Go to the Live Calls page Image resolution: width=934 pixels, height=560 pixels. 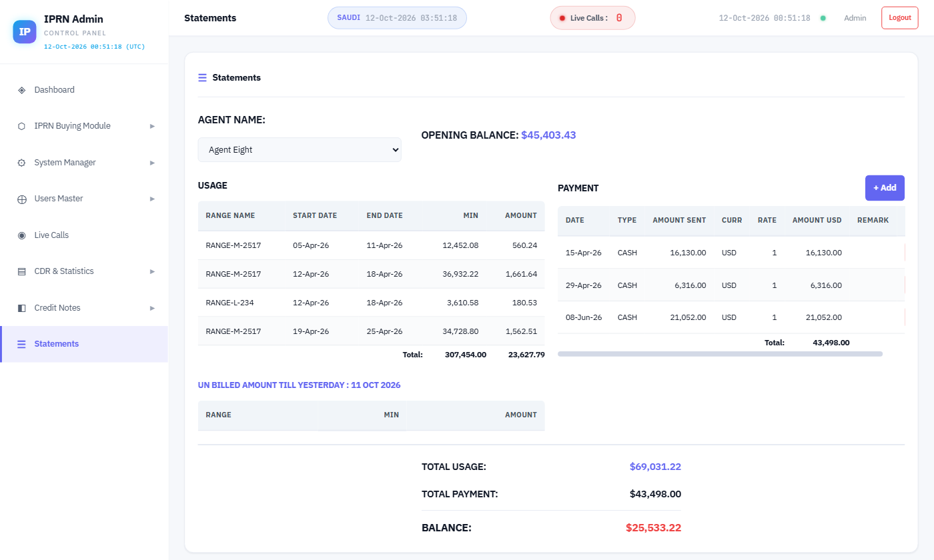(84, 235)
